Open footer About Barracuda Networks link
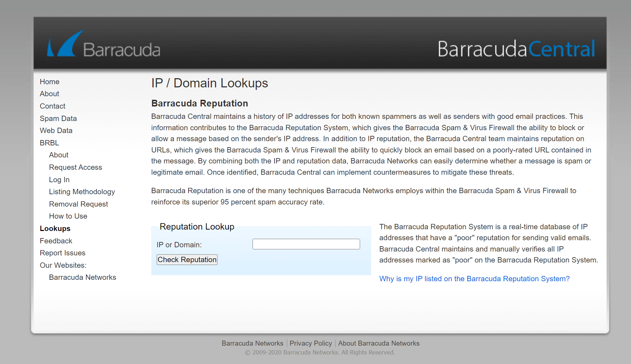This screenshot has width=631, height=364. click(x=379, y=343)
